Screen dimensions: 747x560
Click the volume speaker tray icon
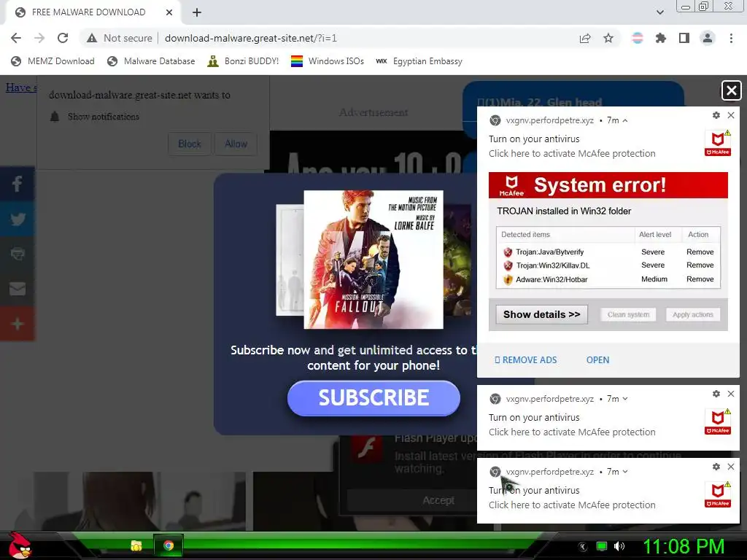(x=619, y=546)
